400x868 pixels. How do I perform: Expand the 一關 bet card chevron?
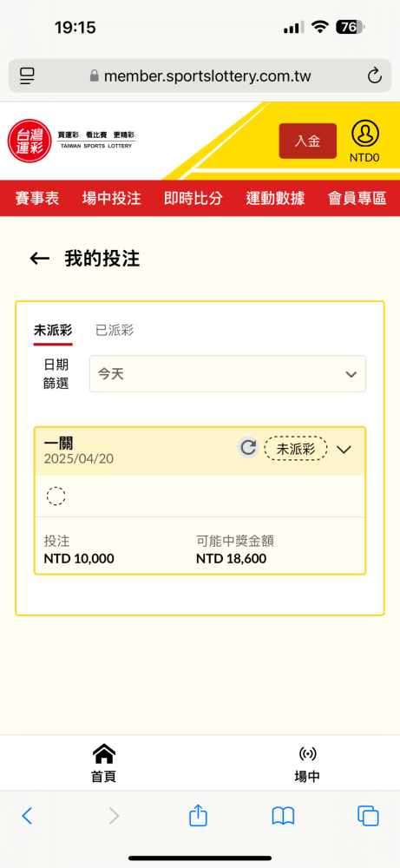(344, 449)
